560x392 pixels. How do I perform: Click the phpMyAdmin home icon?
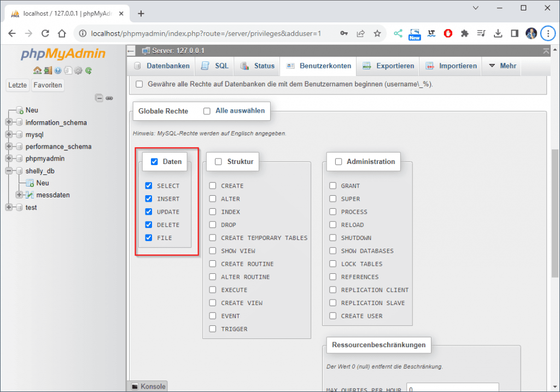click(37, 71)
